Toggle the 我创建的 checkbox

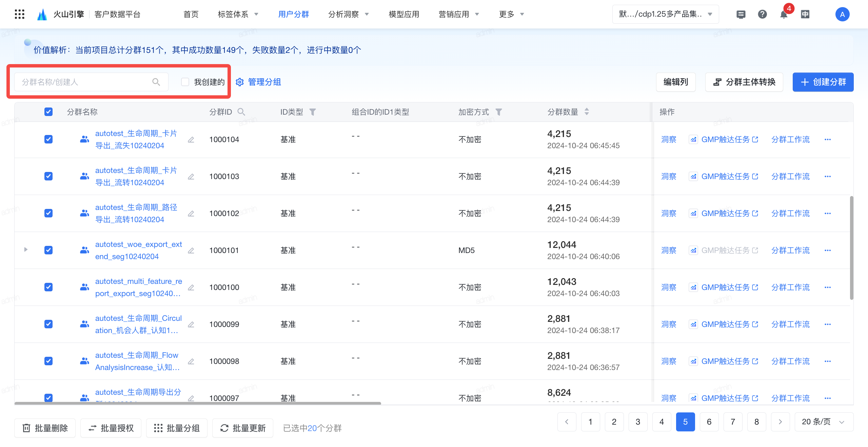tap(185, 82)
